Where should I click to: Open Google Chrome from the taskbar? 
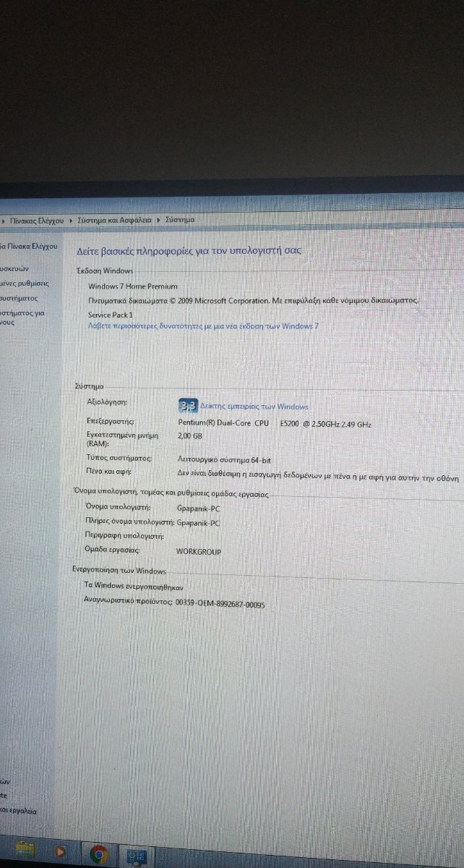(x=98, y=854)
